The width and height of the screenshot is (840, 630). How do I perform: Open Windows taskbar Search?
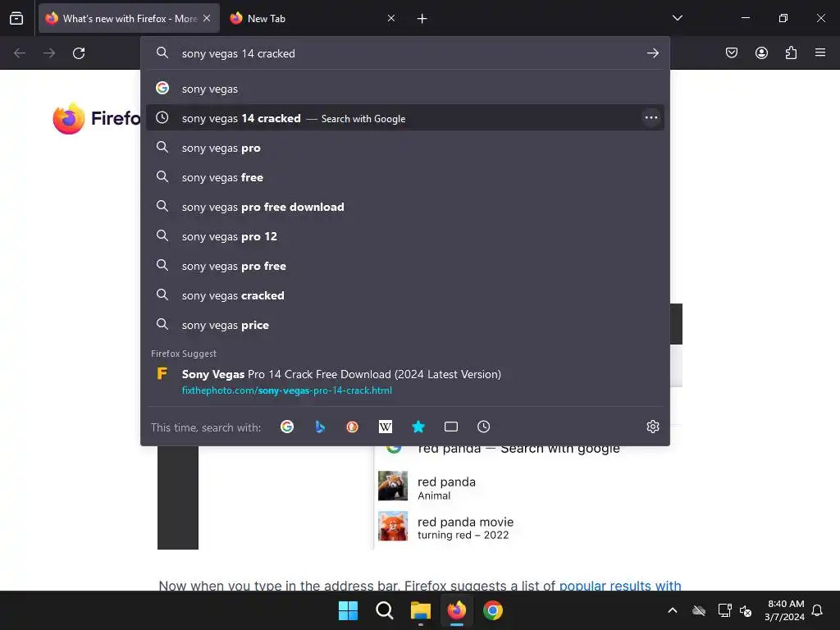click(384, 610)
